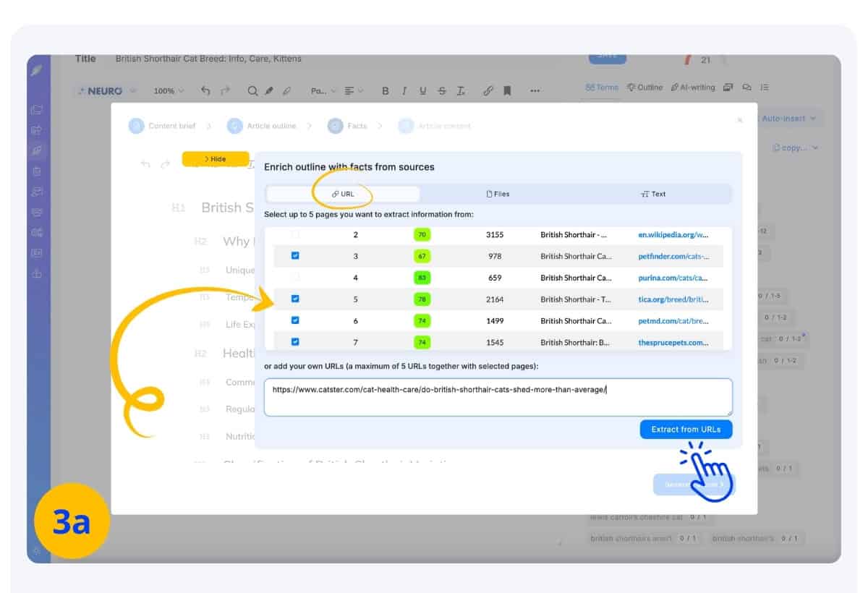
Task: Open the text alignment dropdown
Action: [x=354, y=91]
